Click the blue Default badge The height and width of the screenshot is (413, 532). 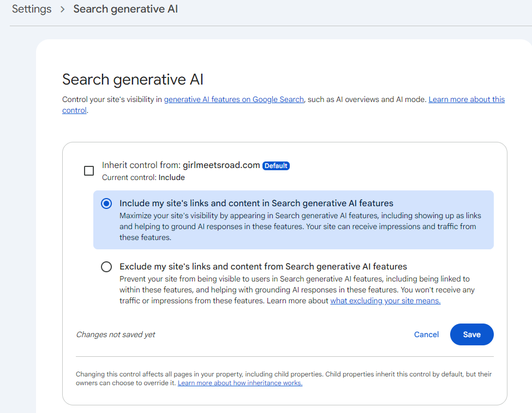pos(276,166)
